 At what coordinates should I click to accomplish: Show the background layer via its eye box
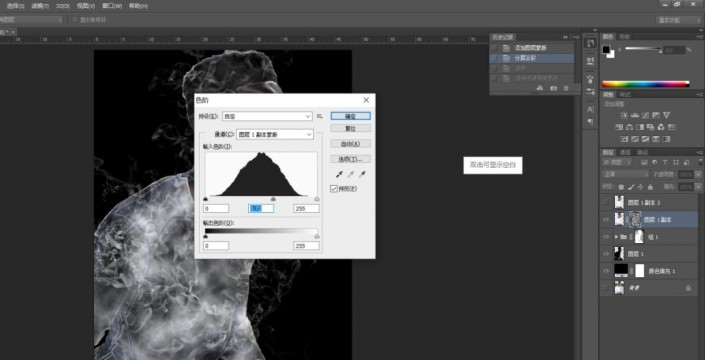(607, 288)
